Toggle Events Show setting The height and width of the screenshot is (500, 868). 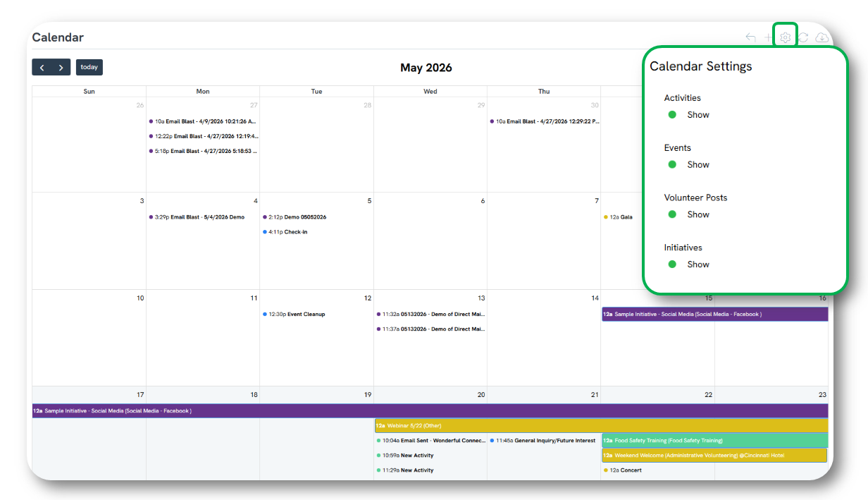(x=672, y=164)
